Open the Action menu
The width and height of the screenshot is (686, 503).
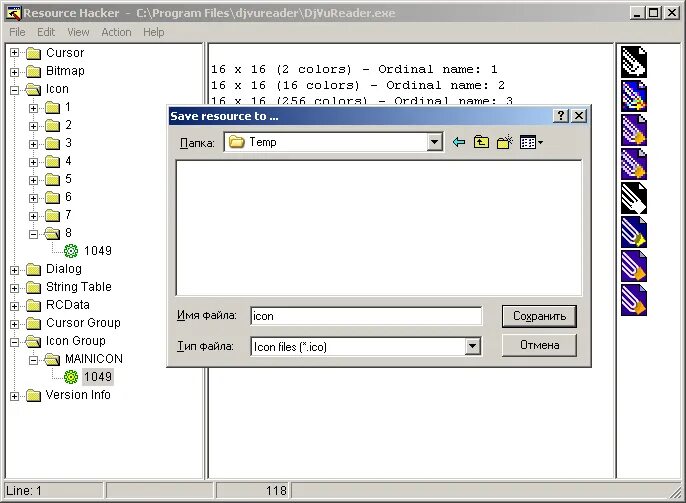point(116,32)
